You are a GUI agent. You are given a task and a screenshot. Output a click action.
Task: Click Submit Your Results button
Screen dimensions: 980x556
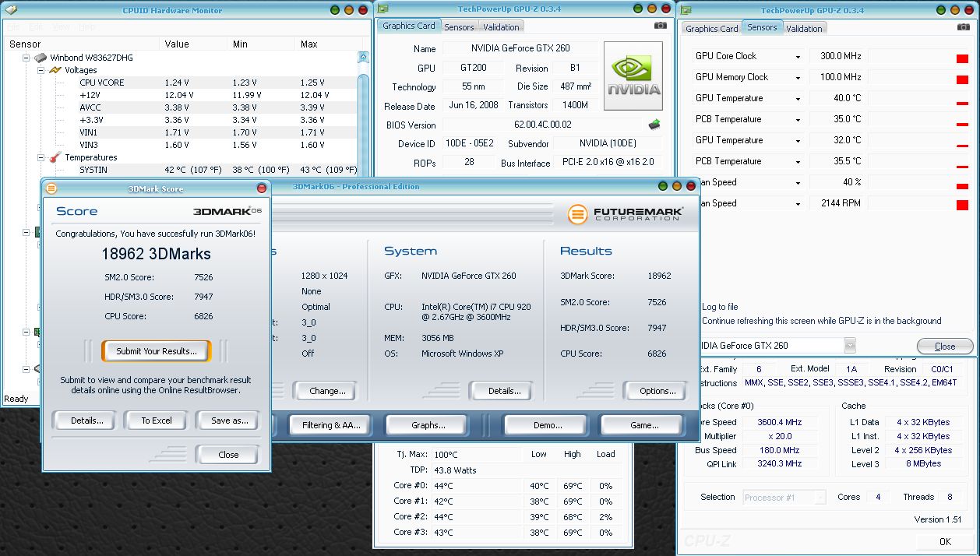click(156, 351)
